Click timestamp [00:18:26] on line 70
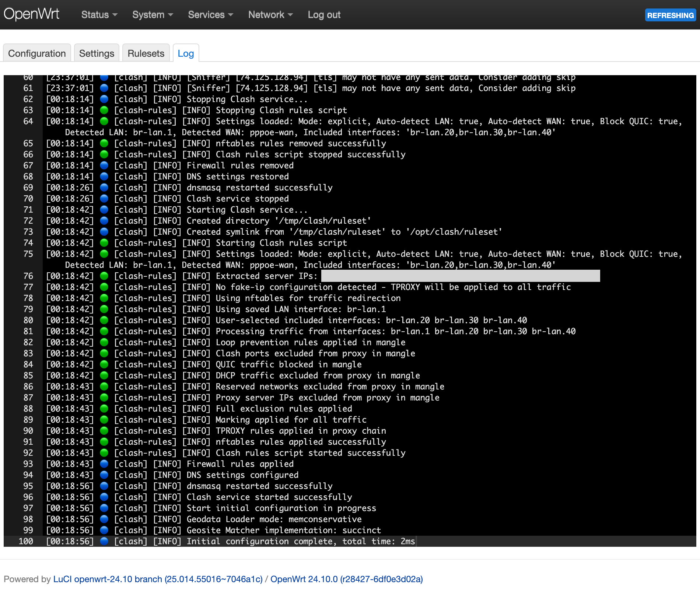Image resolution: width=700 pixels, height=598 pixels. pyautogui.click(x=70, y=199)
